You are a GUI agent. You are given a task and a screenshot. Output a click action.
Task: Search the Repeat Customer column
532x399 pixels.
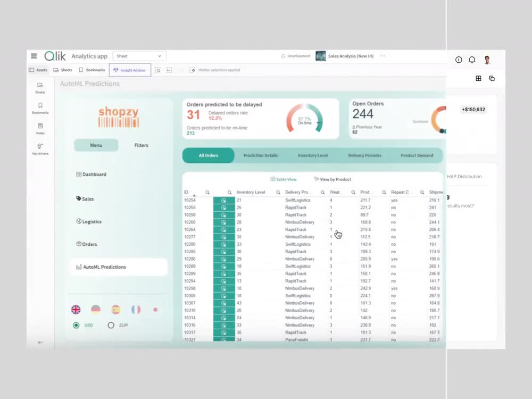pyautogui.click(x=422, y=193)
